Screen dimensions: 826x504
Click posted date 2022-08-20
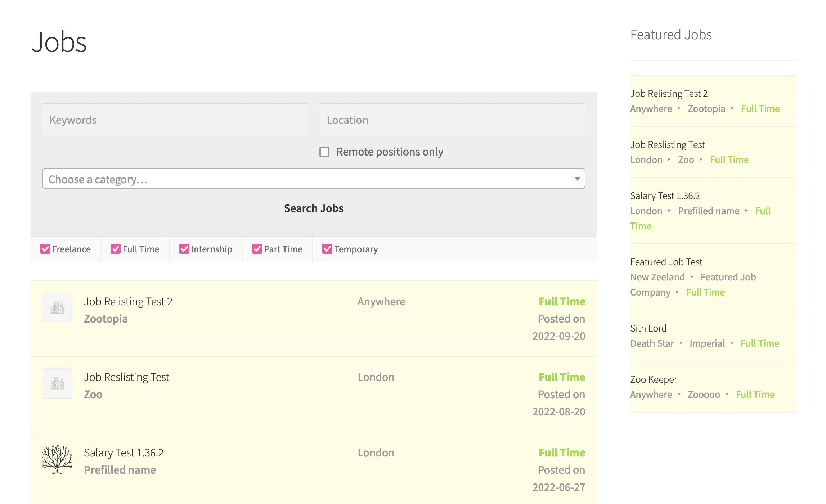pos(559,411)
